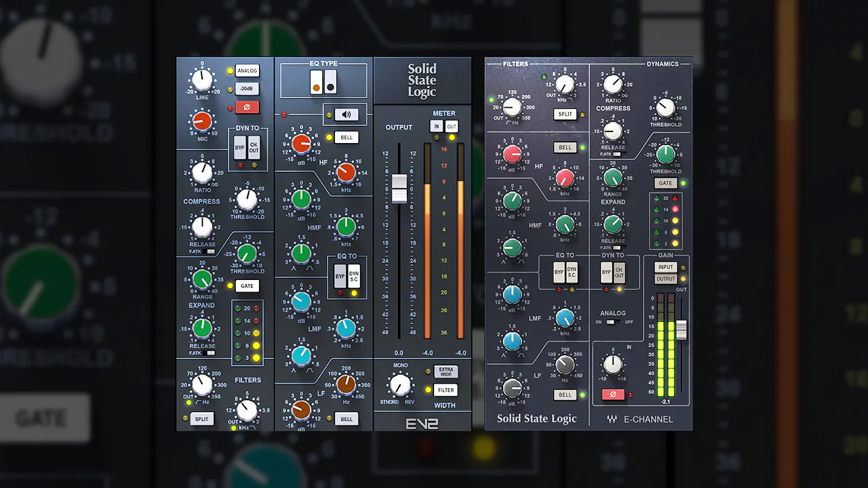This screenshot has height=488, width=868.
Task: Toggle the filters SPLIT button in E-Channel
Action: click(x=565, y=115)
